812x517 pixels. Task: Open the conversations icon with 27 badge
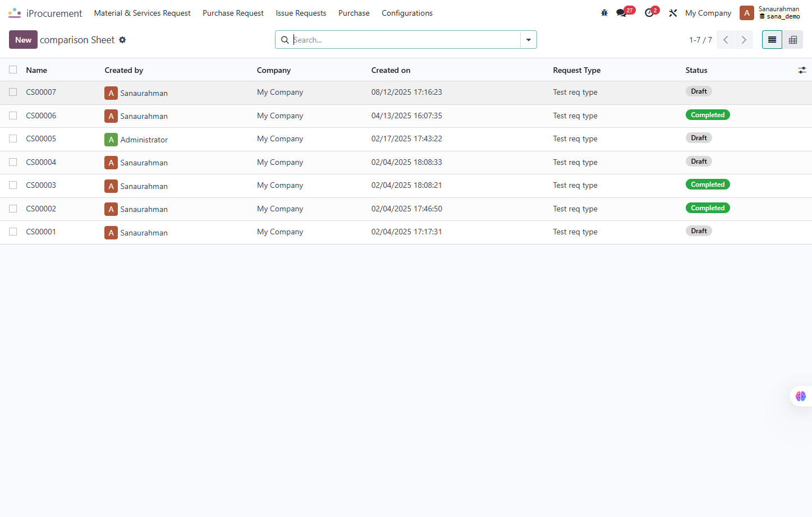pyautogui.click(x=622, y=13)
